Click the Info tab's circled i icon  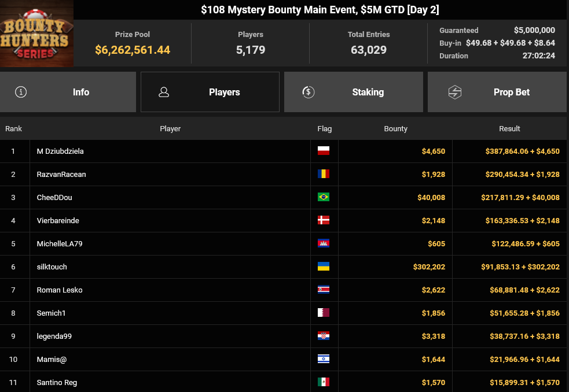coord(21,92)
